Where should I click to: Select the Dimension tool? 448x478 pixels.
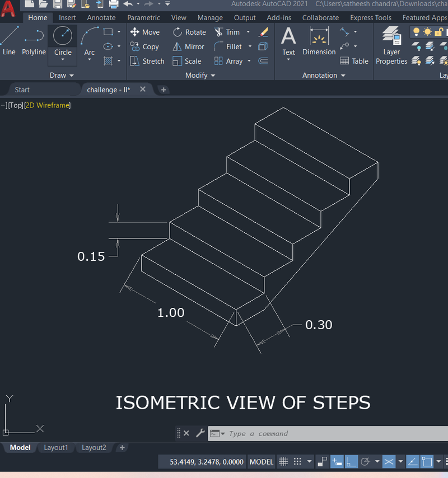pyautogui.click(x=319, y=41)
